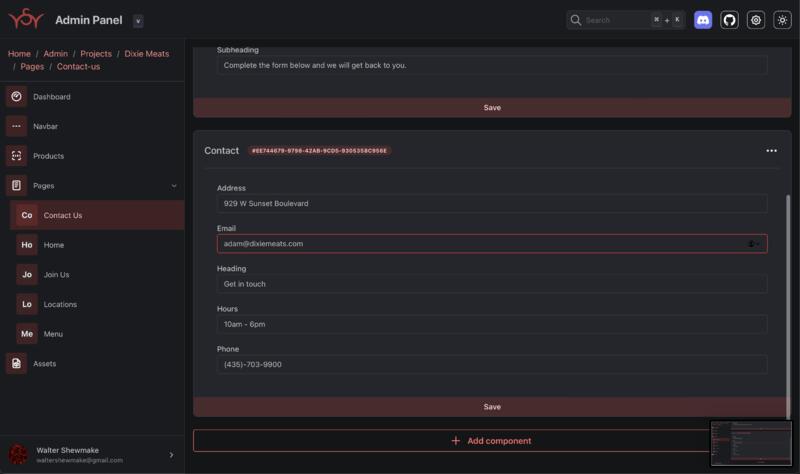800x474 pixels.
Task: Click the Lo badge for Locations
Action: 27,304
